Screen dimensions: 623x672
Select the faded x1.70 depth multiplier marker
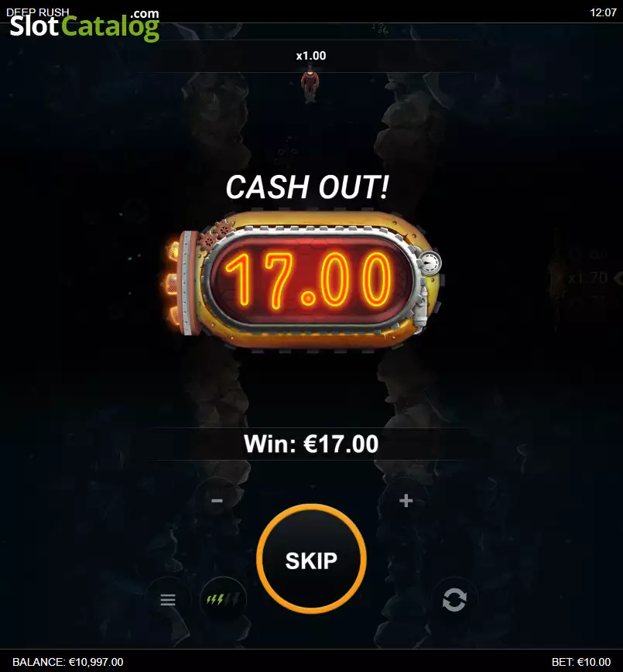(x=588, y=279)
